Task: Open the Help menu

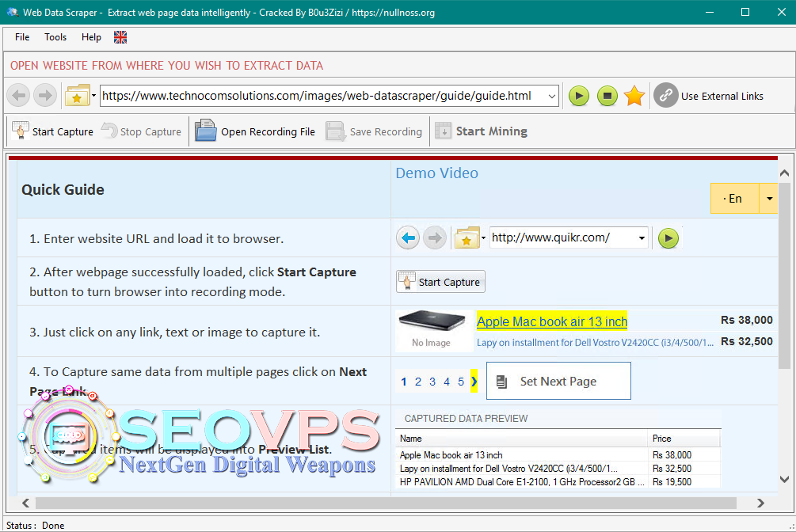Action: [91, 37]
